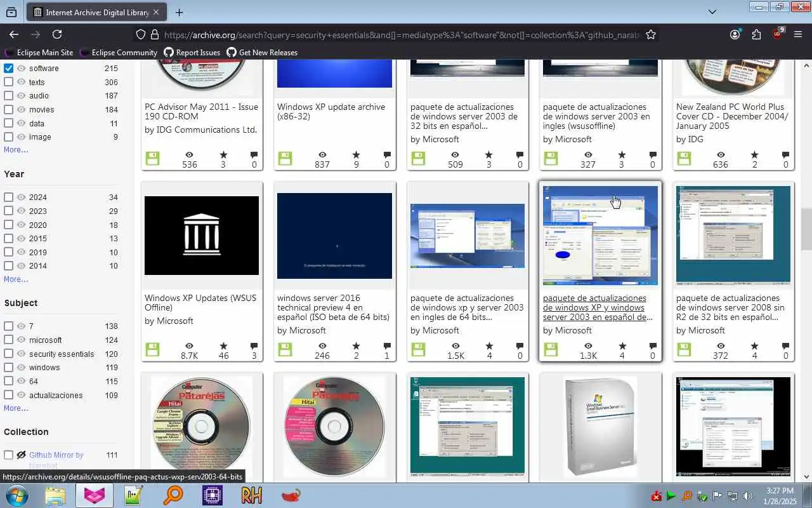This screenshot has width=812, height=508.
Task: Check the data media type filter
Action: click(x=8, y=123)
